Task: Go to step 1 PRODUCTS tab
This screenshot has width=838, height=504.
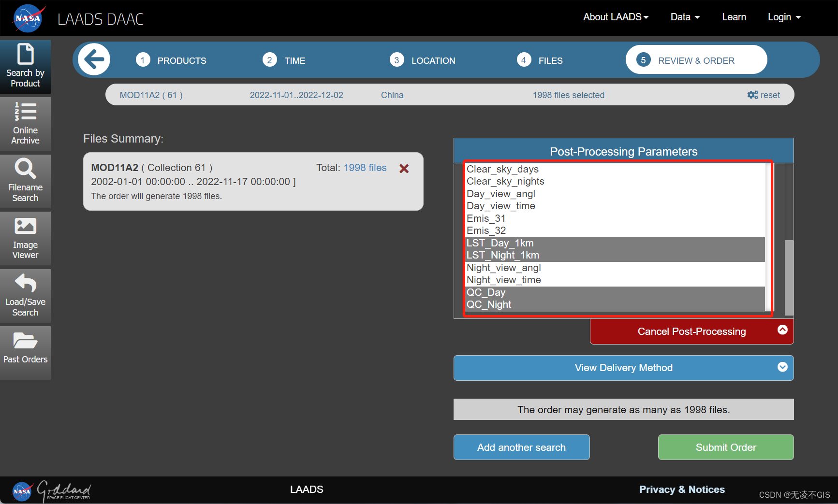Action: 171,60
